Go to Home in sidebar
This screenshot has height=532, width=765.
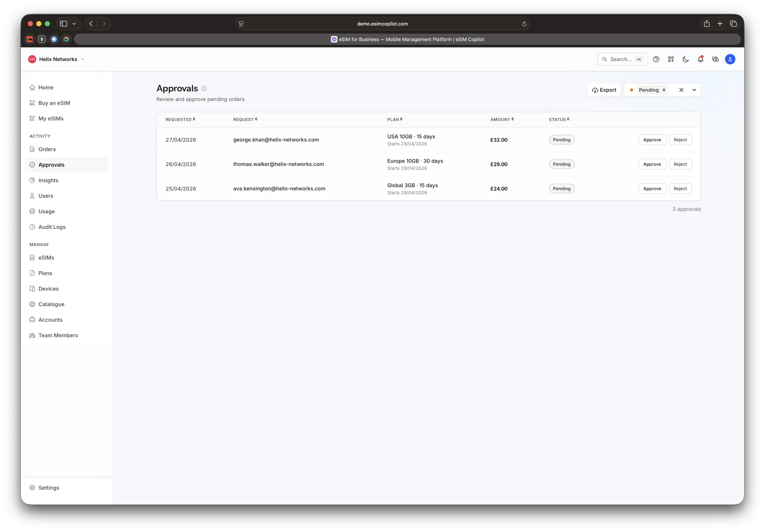click(67, 87)
